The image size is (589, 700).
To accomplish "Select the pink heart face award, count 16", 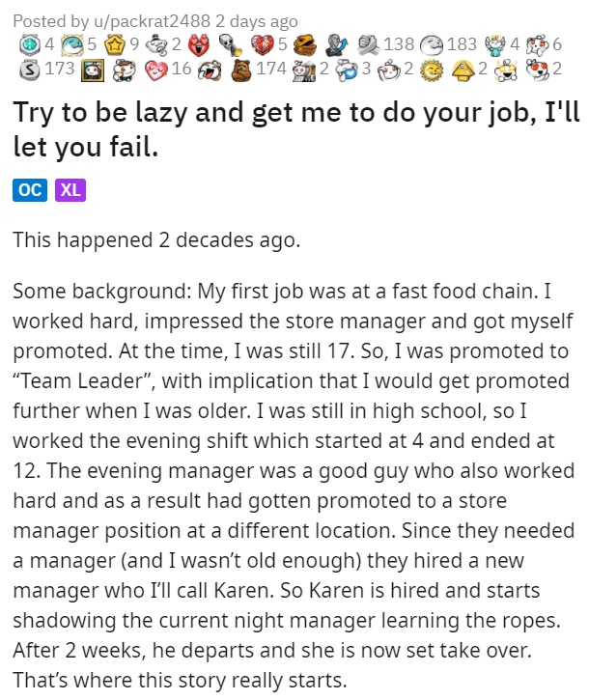I will point(156,70).
